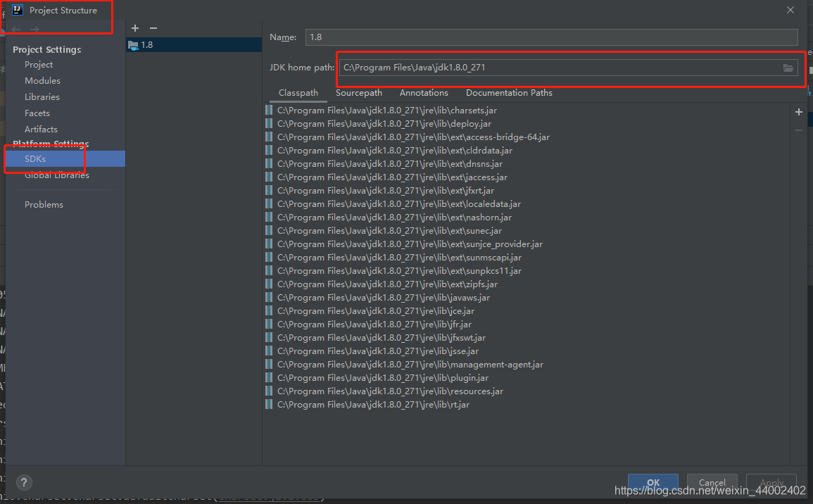Browse for JDK home path via folder icon

pos(788,67)
